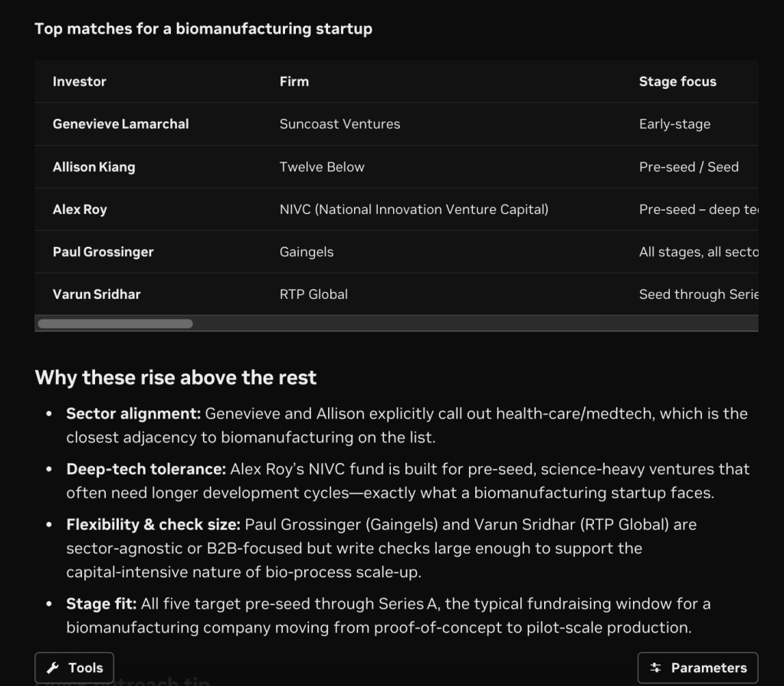
Task: Select the Stage focus column header
Action: click(x=677, y=81)
